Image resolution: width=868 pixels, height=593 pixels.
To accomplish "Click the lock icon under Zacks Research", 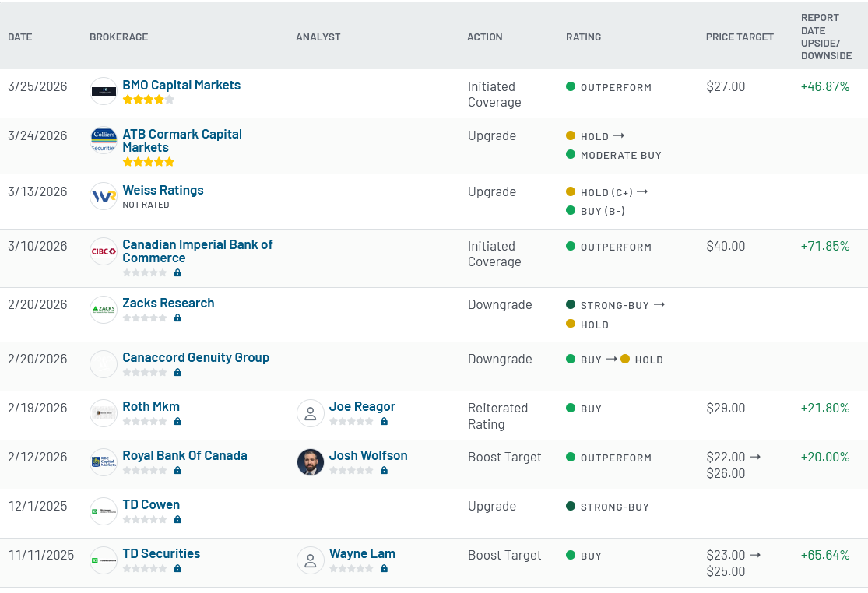I will (177, 318).
